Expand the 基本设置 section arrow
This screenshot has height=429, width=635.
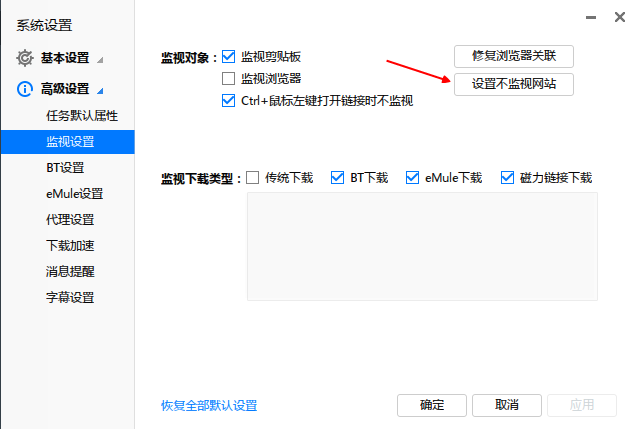point(100,60)
